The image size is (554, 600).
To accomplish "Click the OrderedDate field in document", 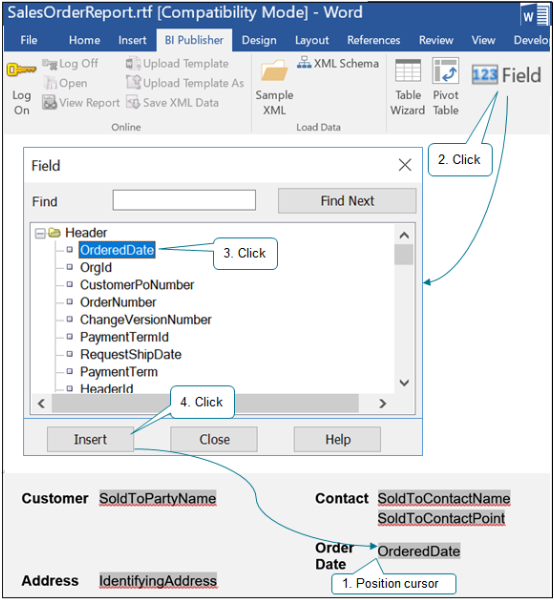I will (x=419, y=551).
